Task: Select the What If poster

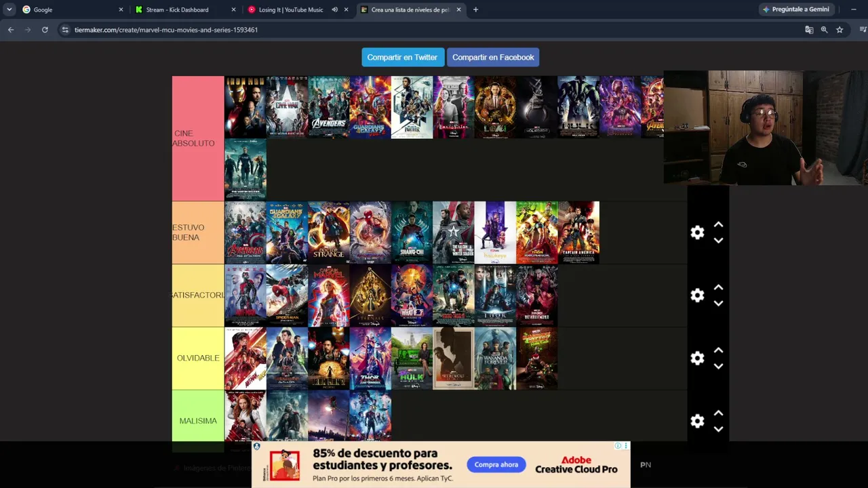Action: pyautogui.click(x=412, y=296)
